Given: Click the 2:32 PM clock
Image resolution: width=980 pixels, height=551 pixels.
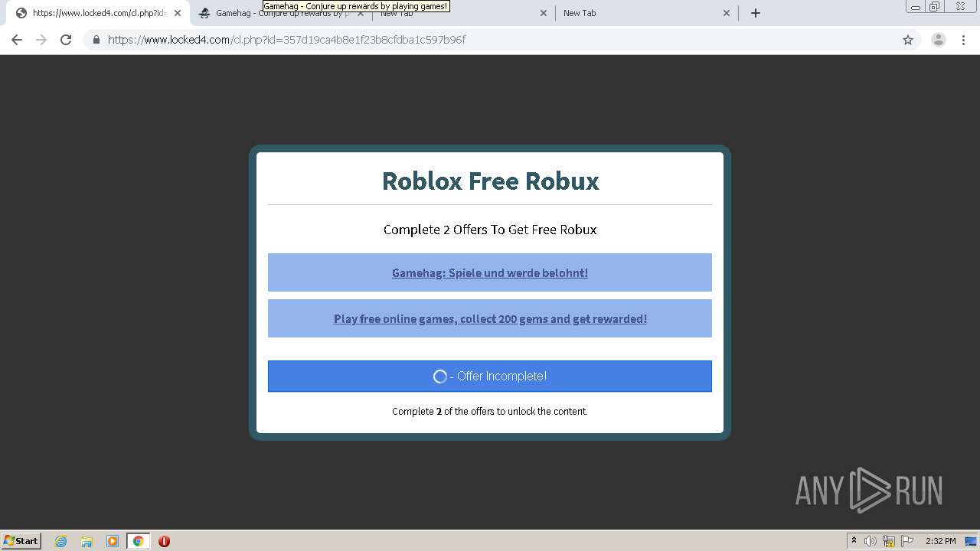Looking at the screenshot, I should (940, 541).
